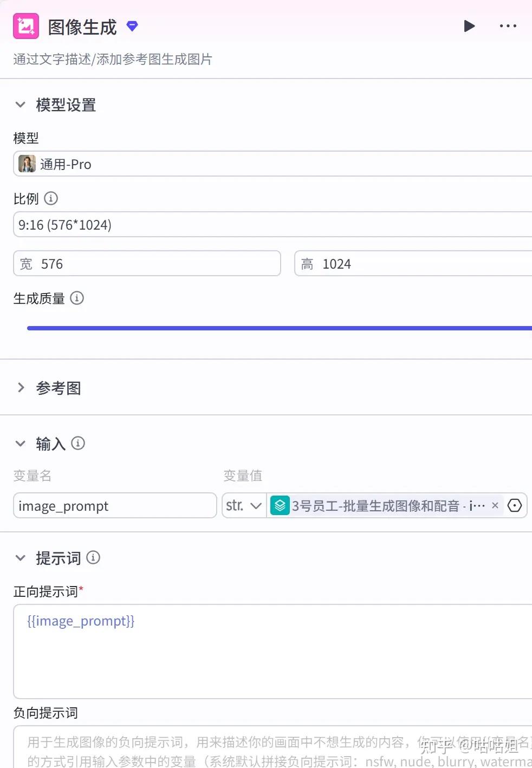This screenshot has width=532, height=768.
Task: Show info tooltip for 生成质量
Action: (77, 298)
